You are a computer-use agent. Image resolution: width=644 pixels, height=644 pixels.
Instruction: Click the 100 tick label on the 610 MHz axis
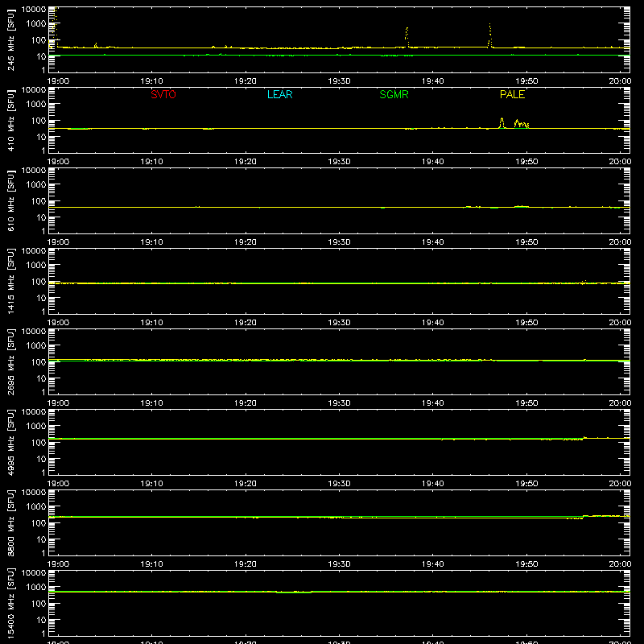coord(39,200)
